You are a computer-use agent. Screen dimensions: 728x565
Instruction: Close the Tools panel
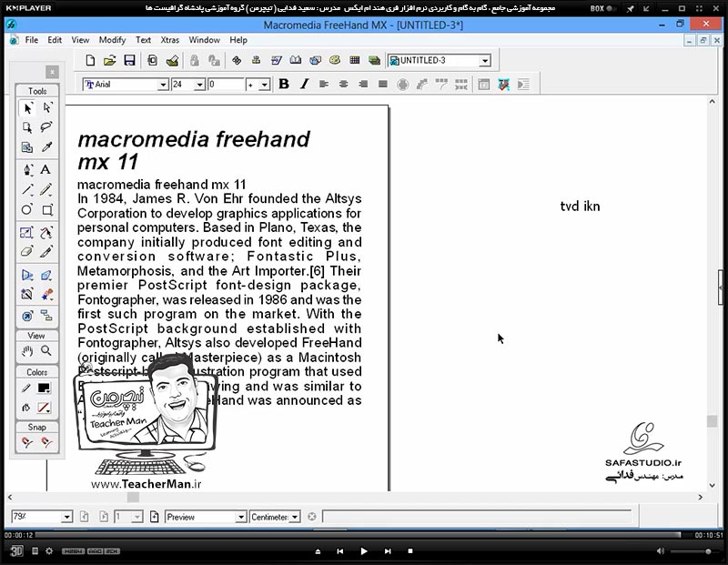(x=52, y=72)
